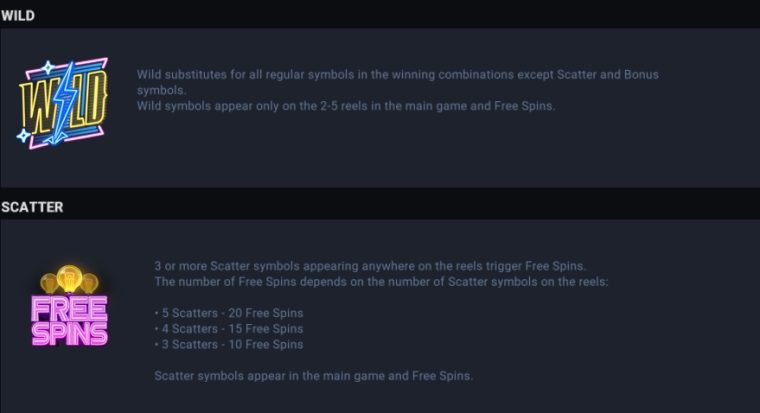Click the pink Free Spins scatter icon
This screenshot has width=760, height=413.
[69, 305]
